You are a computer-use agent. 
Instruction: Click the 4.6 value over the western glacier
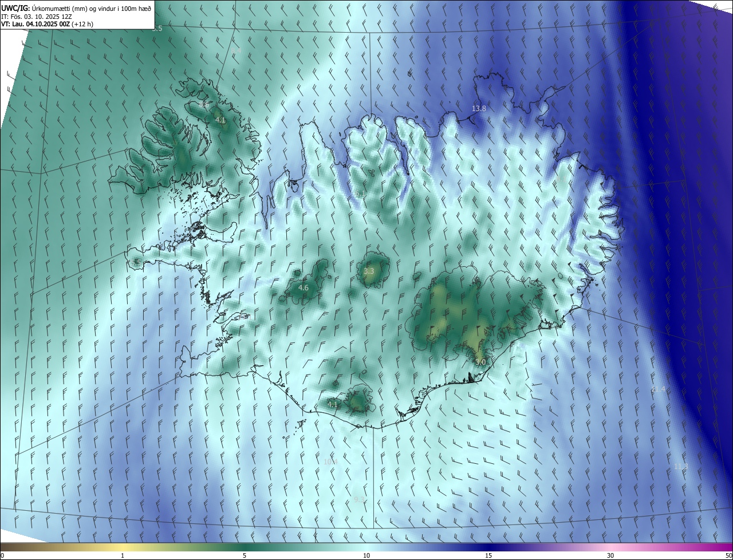(x=304, y=288)
